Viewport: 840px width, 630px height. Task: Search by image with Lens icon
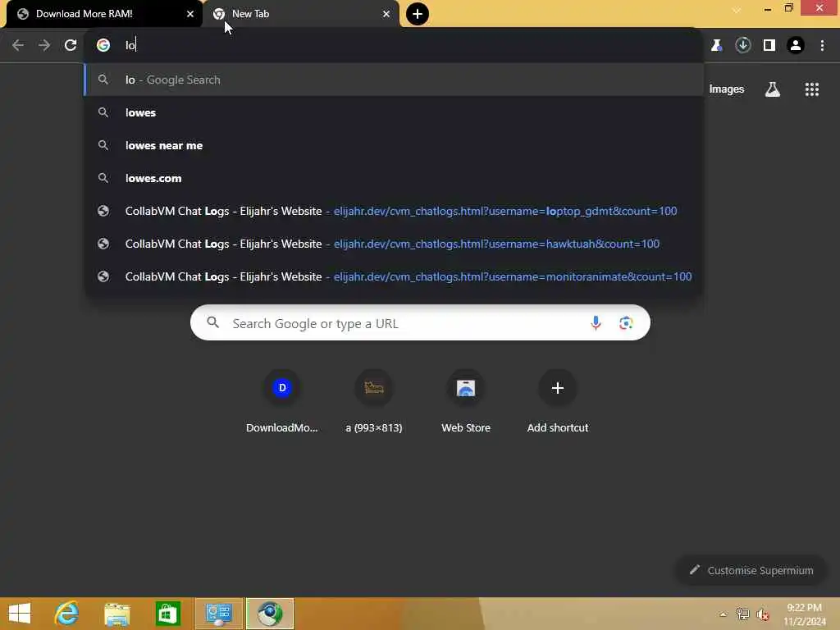pos(626,323)
